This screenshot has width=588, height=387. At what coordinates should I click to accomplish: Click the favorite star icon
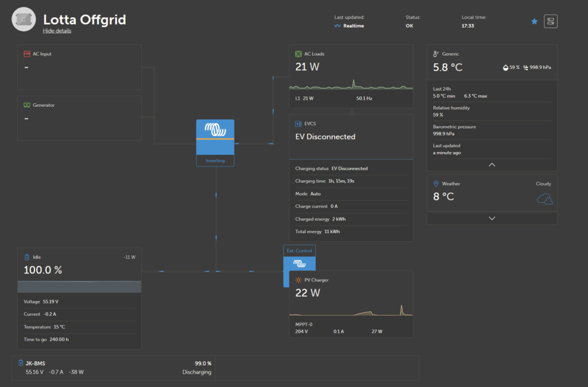[x=535, y=21]
